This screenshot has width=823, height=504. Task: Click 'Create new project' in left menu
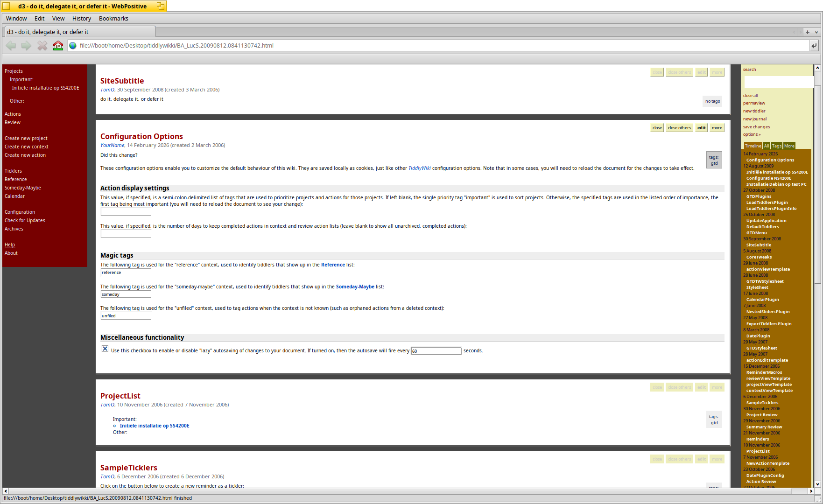[26, 138]
